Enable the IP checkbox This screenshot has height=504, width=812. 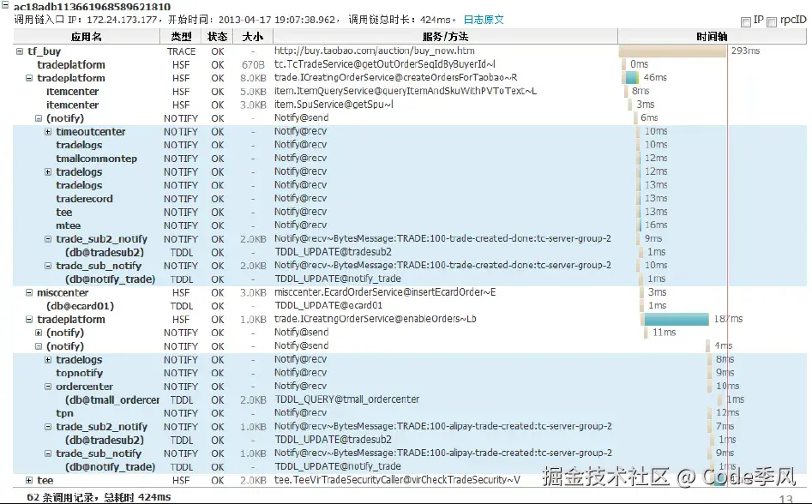(x=746, y=21)
